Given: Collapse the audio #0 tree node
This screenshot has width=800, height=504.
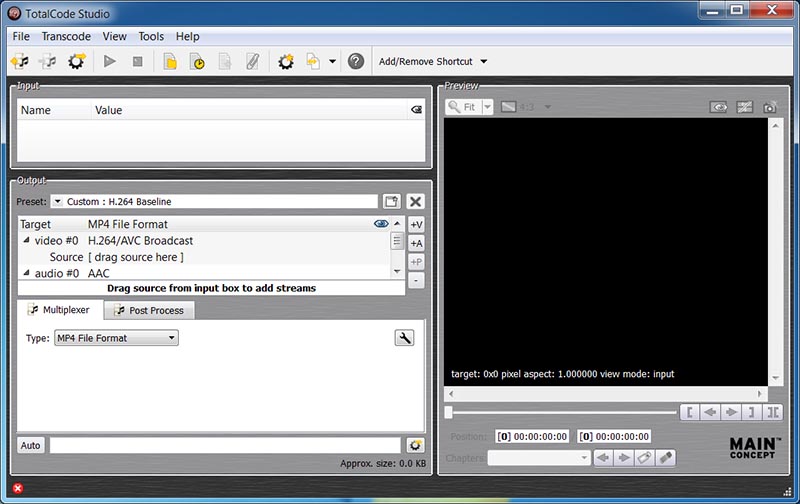Looking at the screenshot, I should [27, 273].
